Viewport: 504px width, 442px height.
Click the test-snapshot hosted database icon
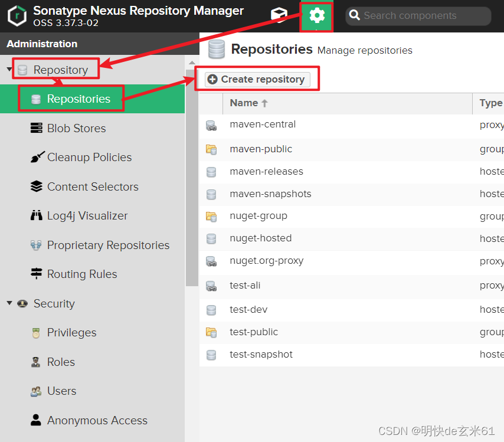click(211, 355)
